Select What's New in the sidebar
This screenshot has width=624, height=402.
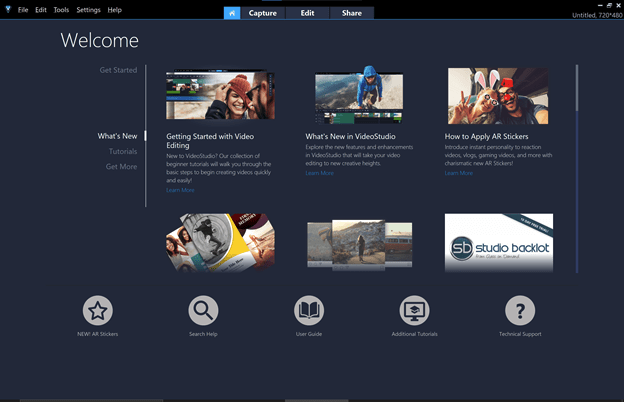117,136
